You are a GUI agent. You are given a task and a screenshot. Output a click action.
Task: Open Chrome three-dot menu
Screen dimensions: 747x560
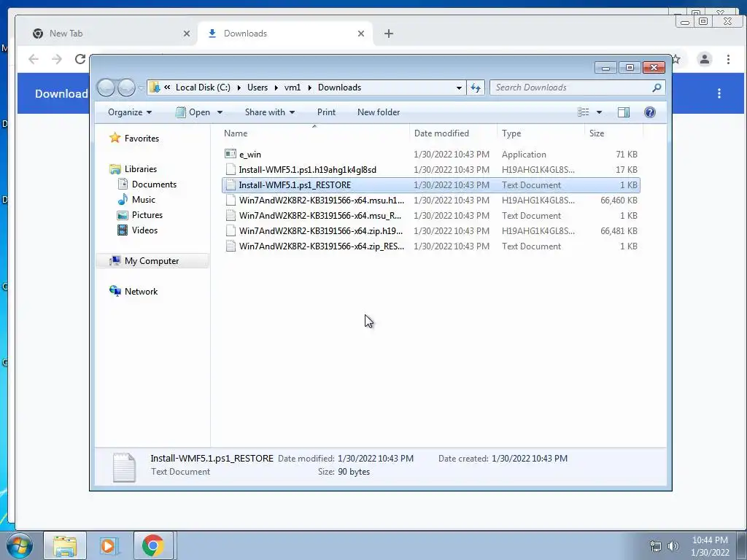(728, 59)
